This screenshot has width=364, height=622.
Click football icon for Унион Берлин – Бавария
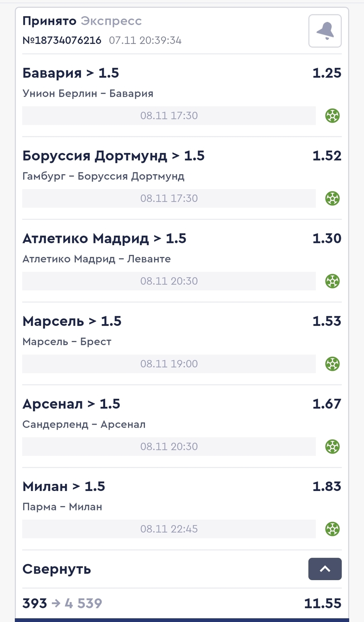tap(333, 116)
